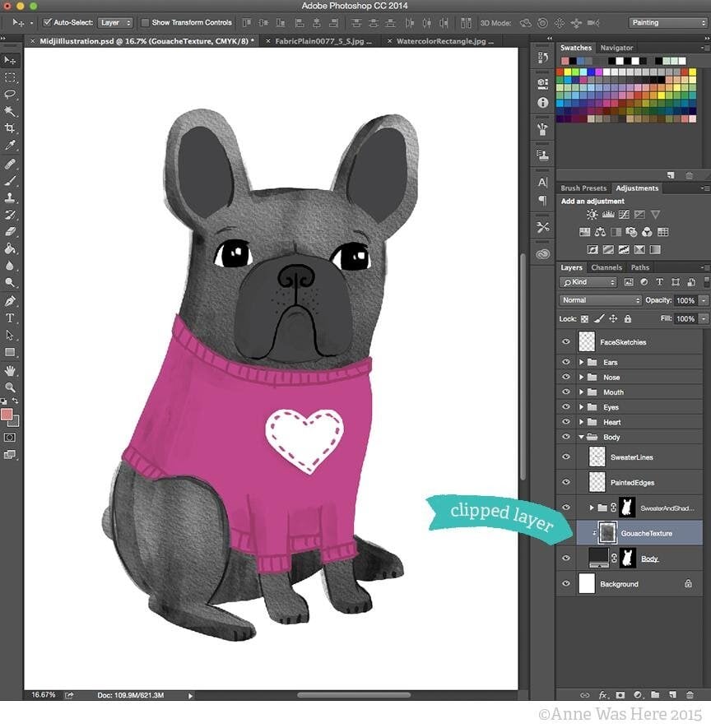This screenshot has width=711, height=728.
Task: Open the blend mode Normal dropdown
Action: coord(600,300)
